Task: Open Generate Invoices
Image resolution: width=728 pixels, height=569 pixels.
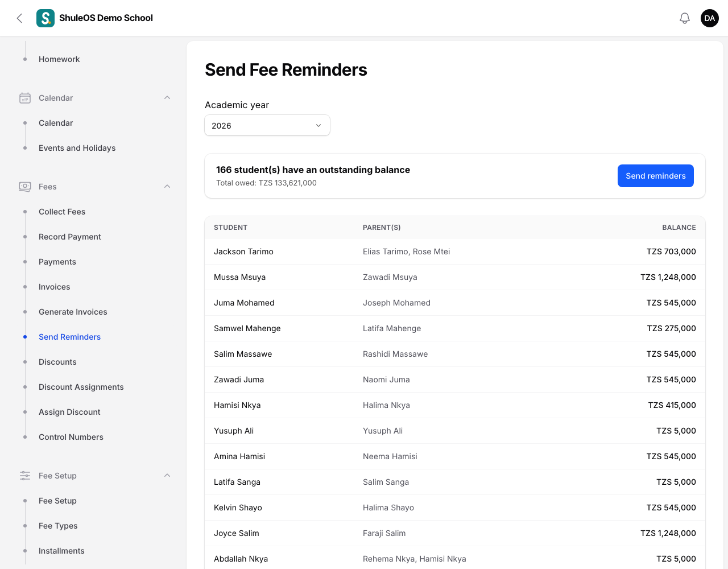Action: [x=73, y=312]
